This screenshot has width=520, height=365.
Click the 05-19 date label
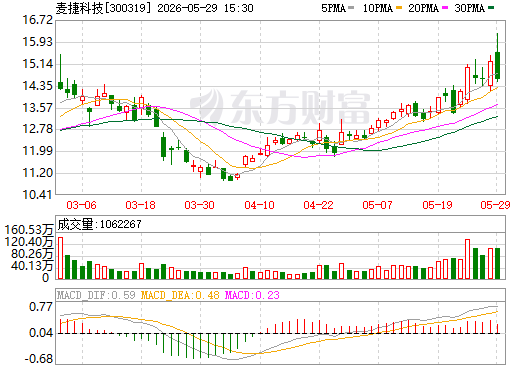pyautogui.click(x=438, y=205)
